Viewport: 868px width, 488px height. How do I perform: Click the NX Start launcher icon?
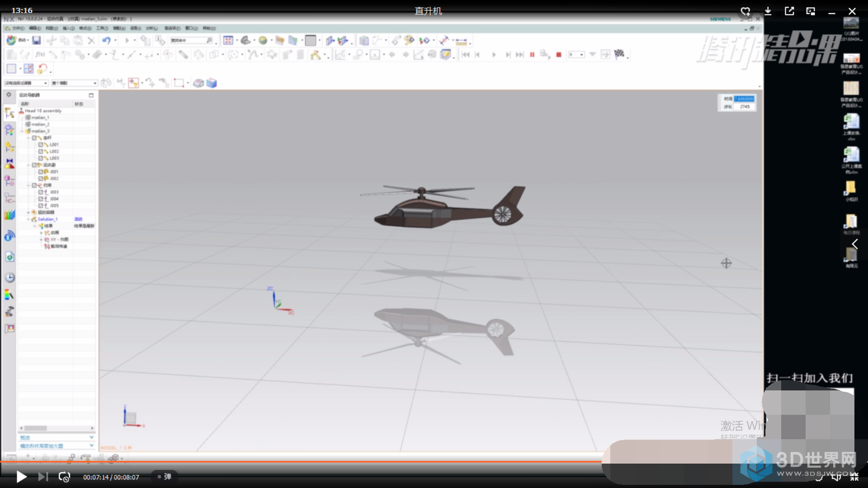(11, 41)
